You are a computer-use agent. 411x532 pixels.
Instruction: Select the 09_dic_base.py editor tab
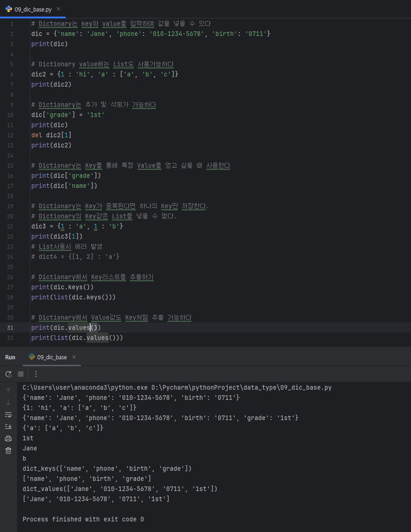[x=33, y=9]
